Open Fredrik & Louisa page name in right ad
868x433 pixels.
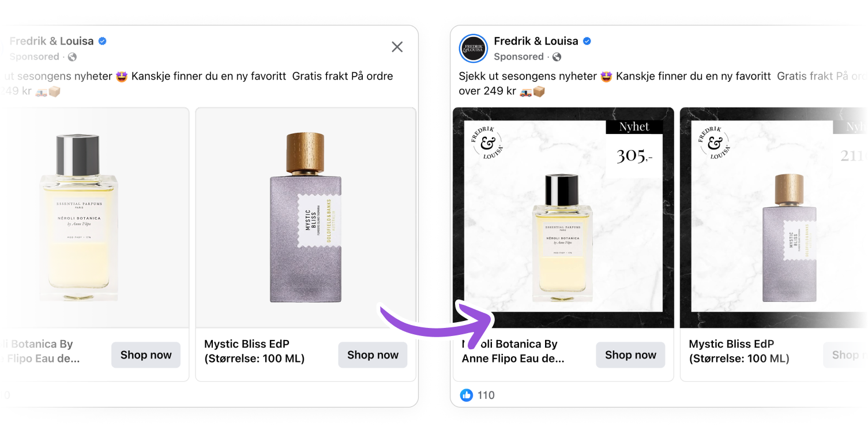tap(536, 41)
